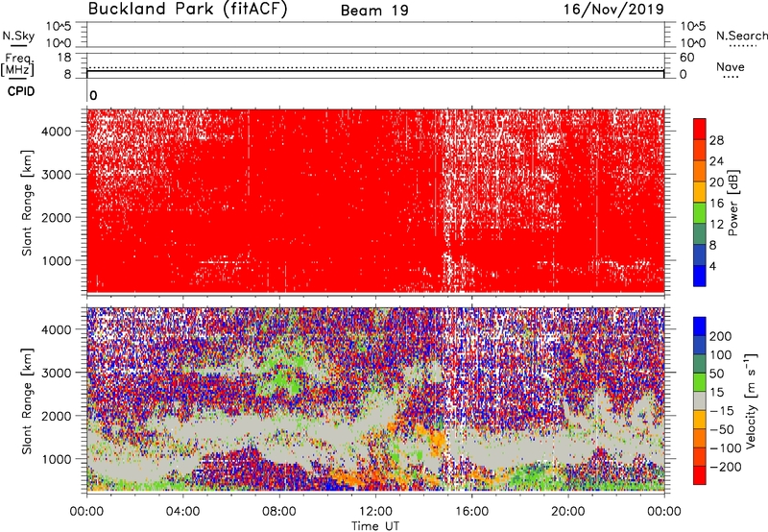The width and height of the screenshot is (768, 532).
Task: Click the solid black frequency line
Action: 375,71
